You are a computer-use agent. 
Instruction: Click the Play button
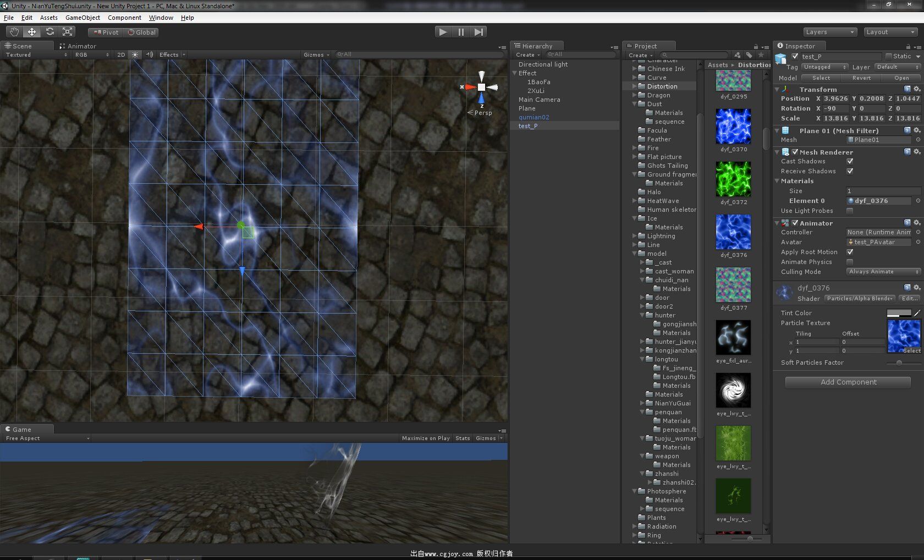pos(443,32)
